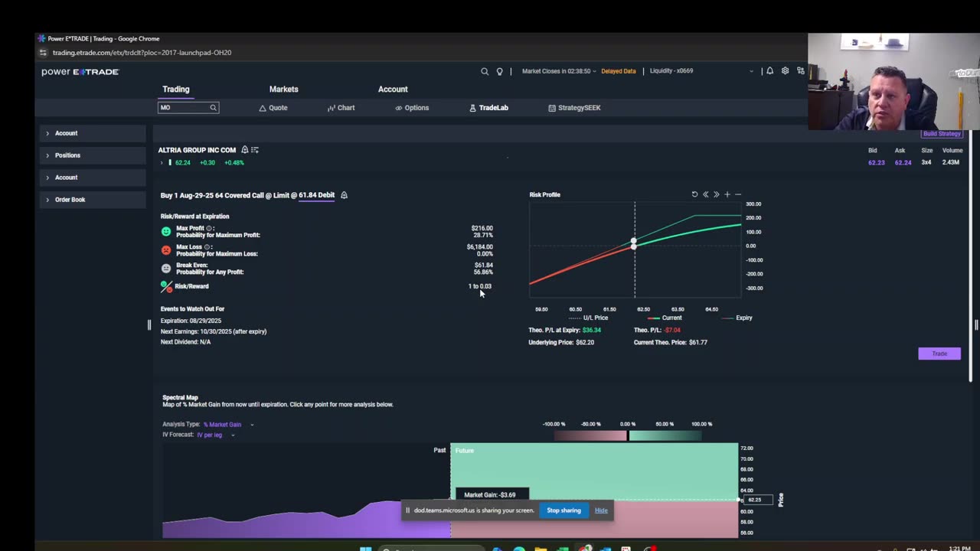
Task: Click Stop sharing in the screen share bar
Action: click(563, 510)
